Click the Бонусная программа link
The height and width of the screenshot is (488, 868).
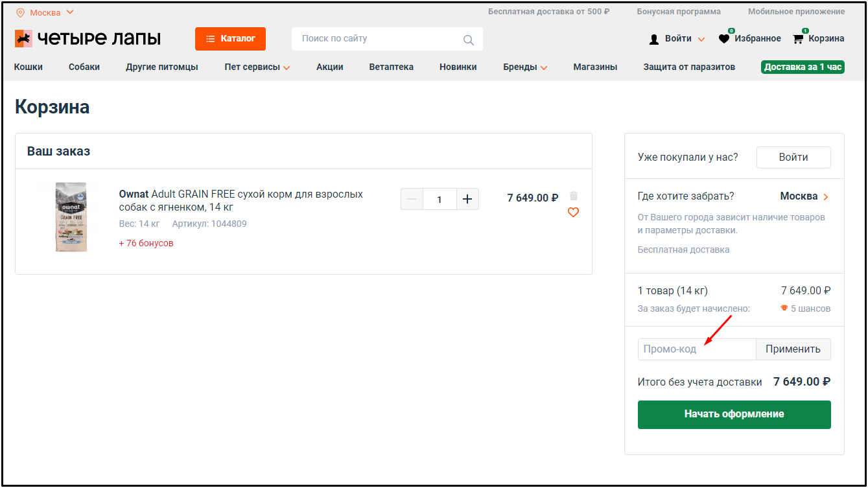click(679, 12)
